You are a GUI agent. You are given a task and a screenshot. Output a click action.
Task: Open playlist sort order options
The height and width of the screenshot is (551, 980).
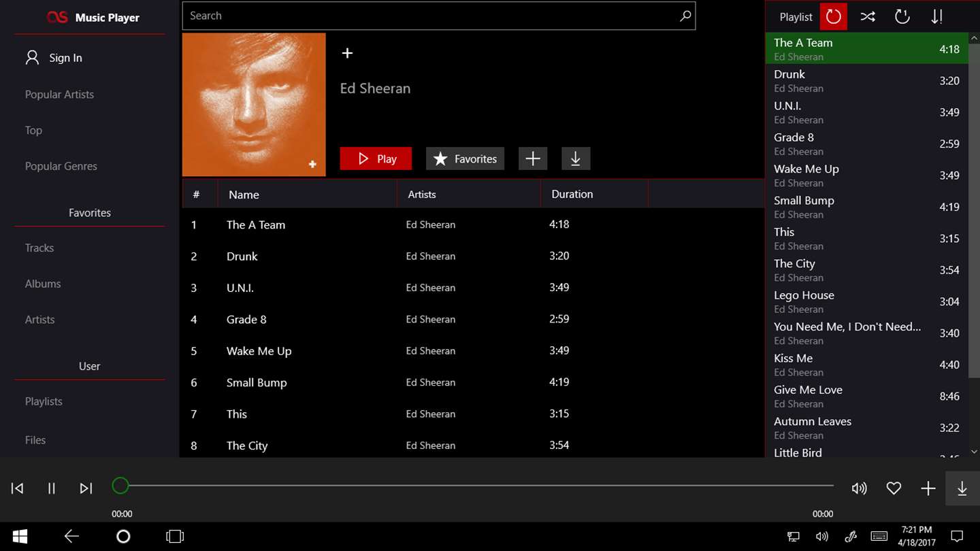click(937, 16)
